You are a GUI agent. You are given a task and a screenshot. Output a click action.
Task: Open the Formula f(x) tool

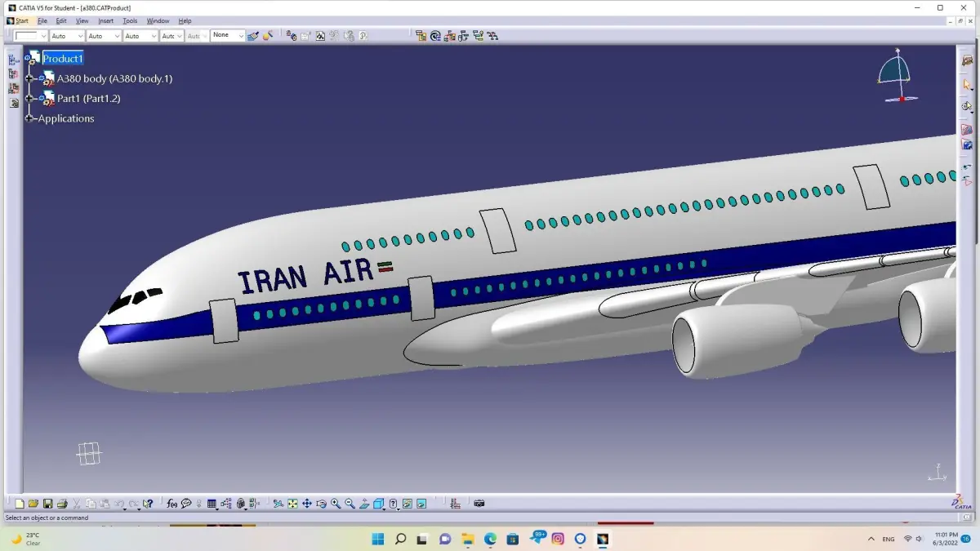coord(172,504)
